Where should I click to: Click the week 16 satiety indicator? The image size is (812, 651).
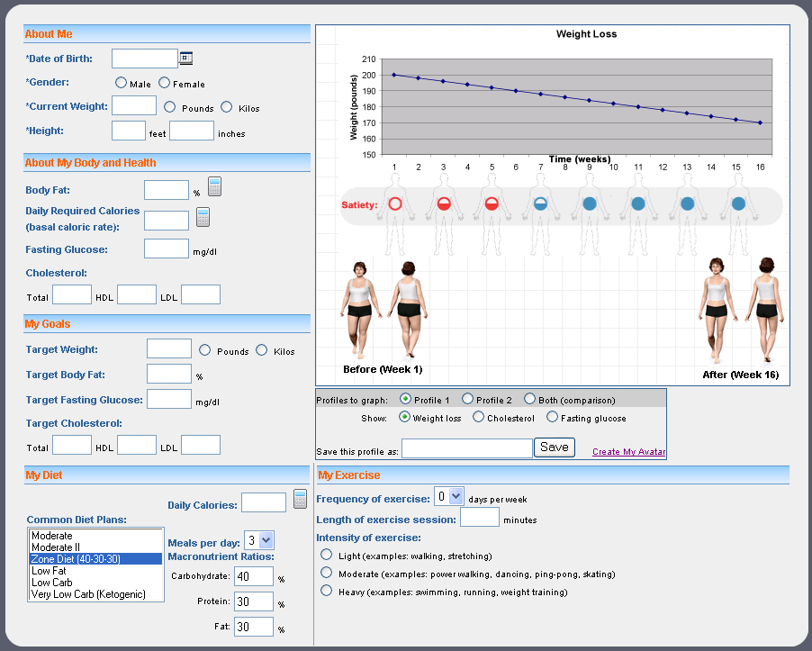tap(738, 203)
